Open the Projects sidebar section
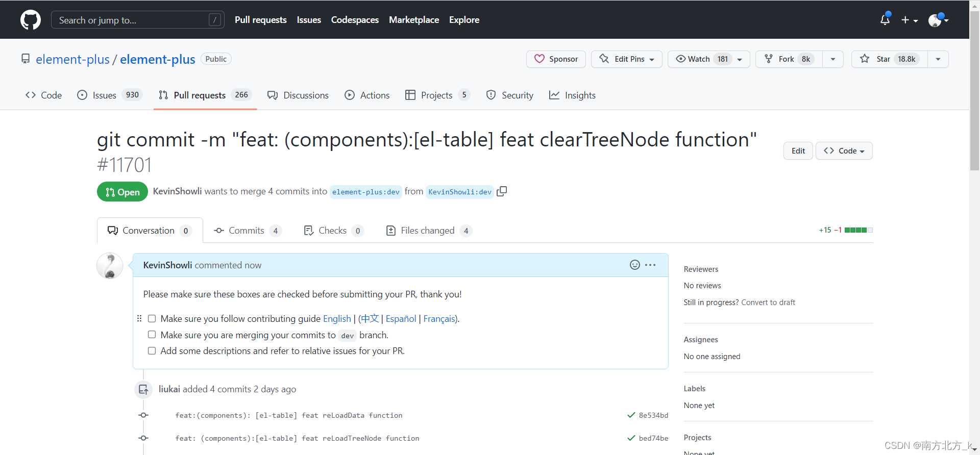Screen dimensions: 980x455 tap(697, 438)
